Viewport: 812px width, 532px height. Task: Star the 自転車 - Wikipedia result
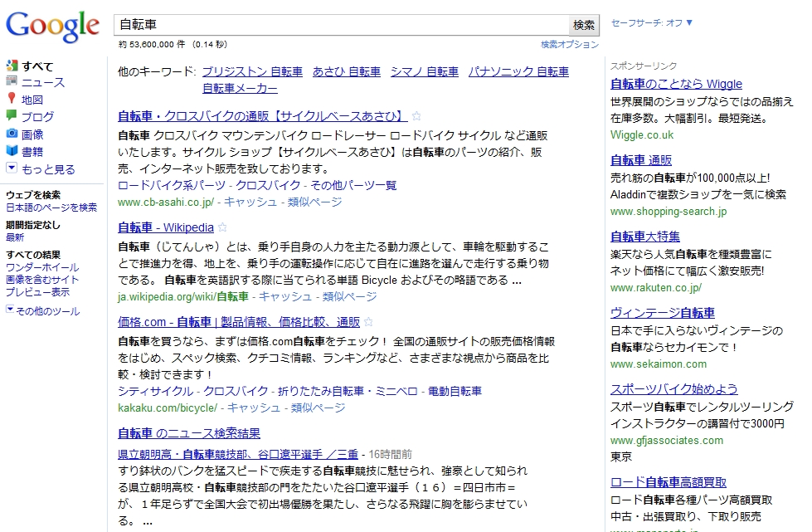[222, 227]
